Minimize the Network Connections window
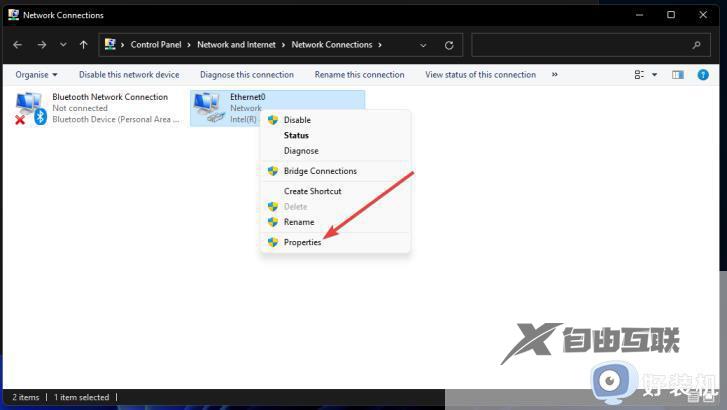This screenshot has width=727, height=410. [x=639, y=15]
